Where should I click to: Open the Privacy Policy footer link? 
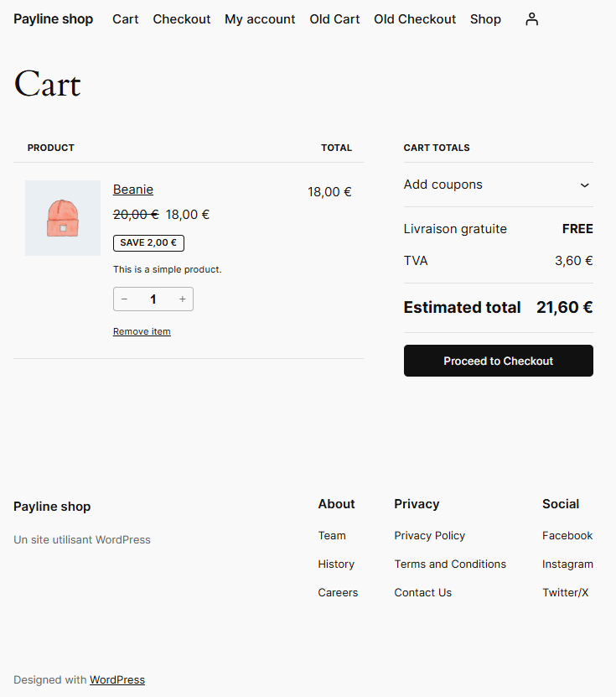pyautogui.click(x=429, y=536)
